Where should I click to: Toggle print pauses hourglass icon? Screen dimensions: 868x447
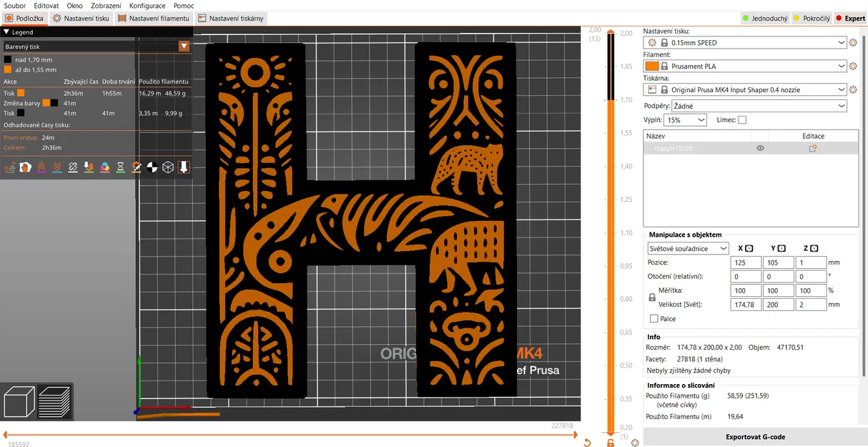coord(120,167)
